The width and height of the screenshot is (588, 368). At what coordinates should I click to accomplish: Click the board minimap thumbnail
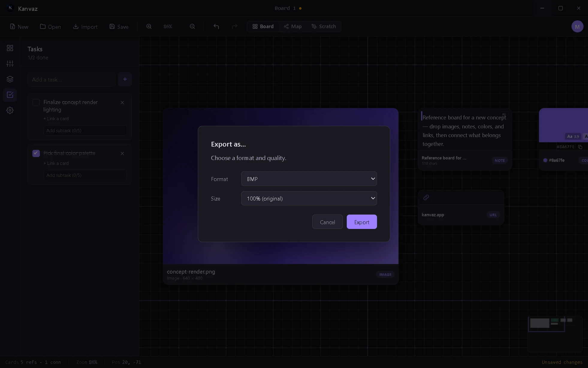[555, 334]
